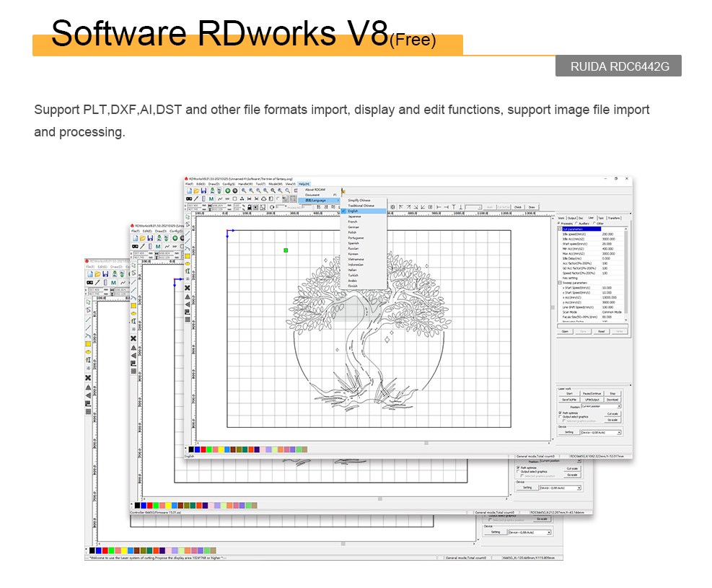Image resolution: width=712 pixels, height=588 pixels.
Task: Open the Device USB Auto dropdown in the middle window
Action: point(560,488)
